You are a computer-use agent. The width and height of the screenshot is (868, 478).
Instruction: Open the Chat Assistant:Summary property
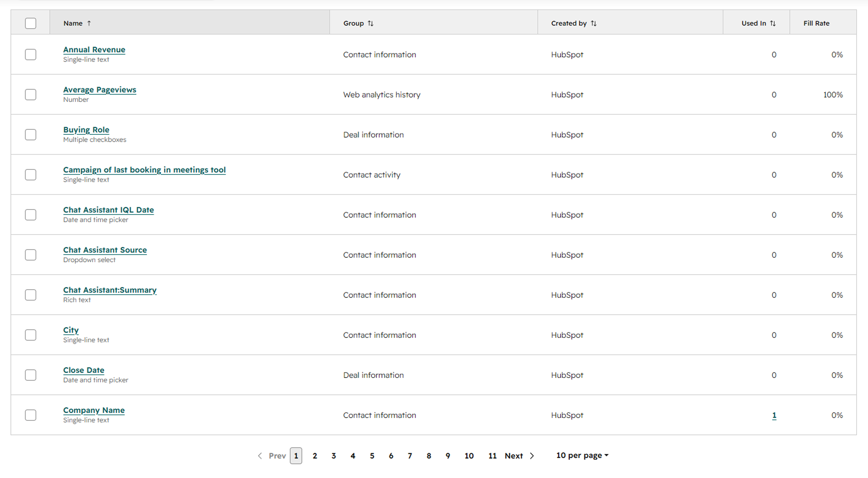click(x=110, y=290)
